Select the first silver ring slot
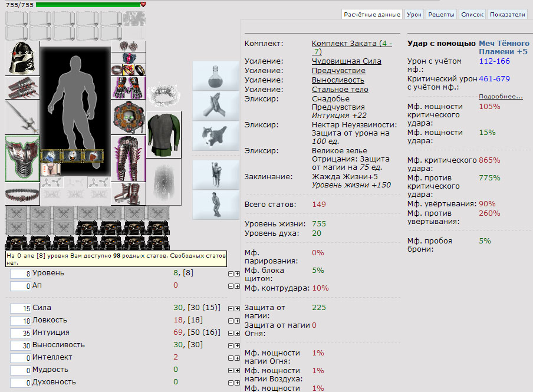The height and width of the screenshot is (392, 533). pyautogui.click(x=117, y=70)
